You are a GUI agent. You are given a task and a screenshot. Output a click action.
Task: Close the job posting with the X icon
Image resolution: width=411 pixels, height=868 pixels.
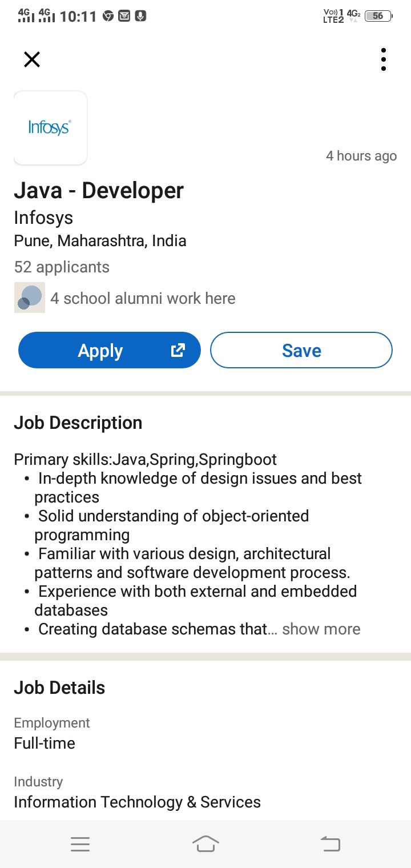pos(32,59)
